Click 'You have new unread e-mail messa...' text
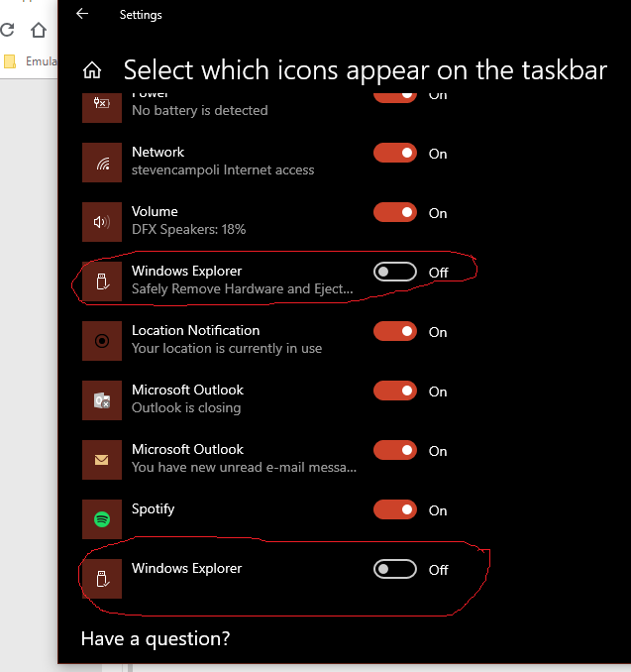The image size is (631, 672). 244,467
